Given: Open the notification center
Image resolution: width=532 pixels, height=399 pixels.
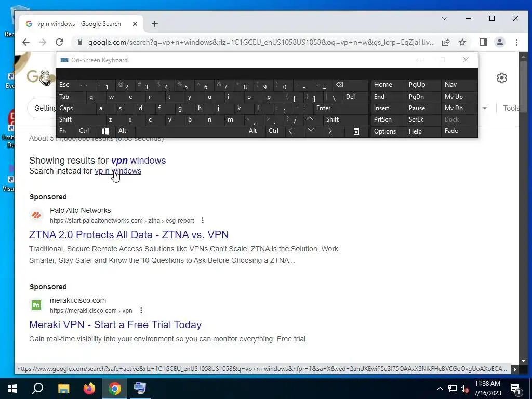Looking at the screenshot, I should (x=516, y=389).
